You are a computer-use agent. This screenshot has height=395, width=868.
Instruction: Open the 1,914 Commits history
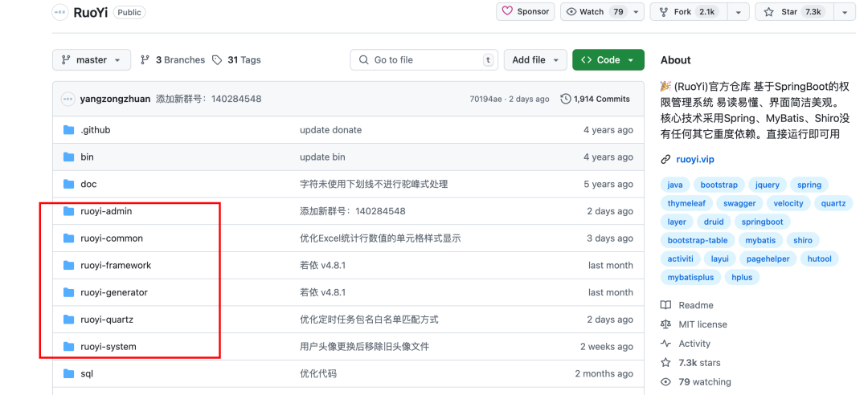coord(595,99)
